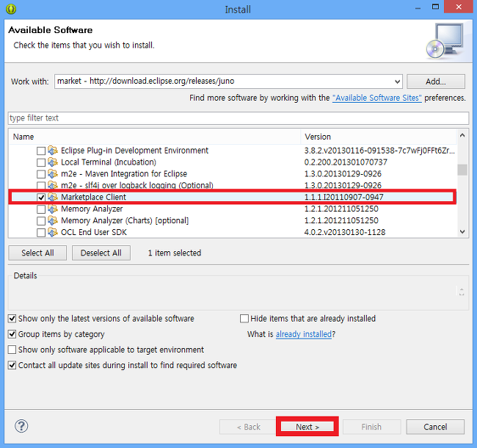Click the software list scrollbar thumb

click(x=462, y=170)
